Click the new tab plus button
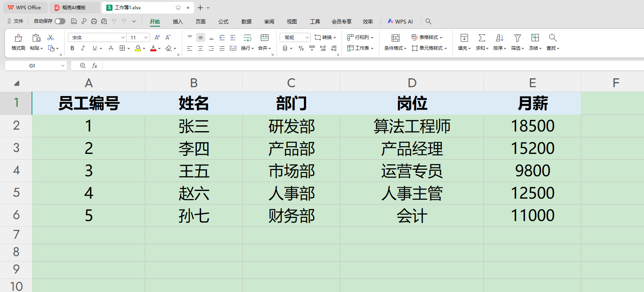The height and width of the screenshot is (292, 644). click(x=200, y=8)
